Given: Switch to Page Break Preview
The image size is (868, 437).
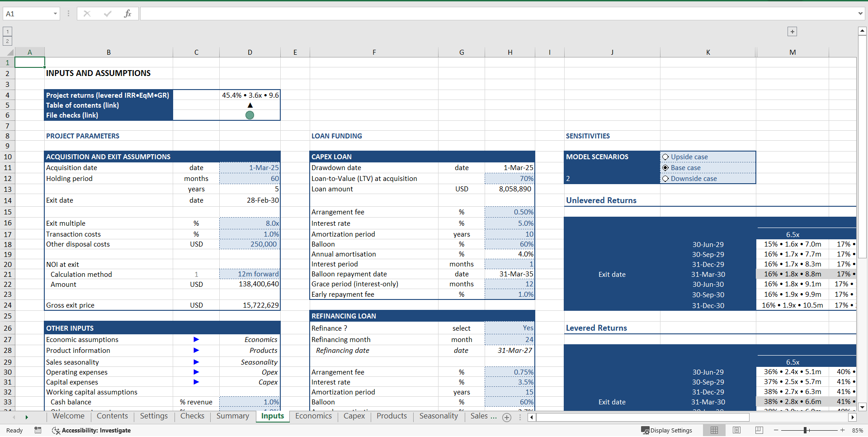Looking at the screenshot, I should 759,430.
